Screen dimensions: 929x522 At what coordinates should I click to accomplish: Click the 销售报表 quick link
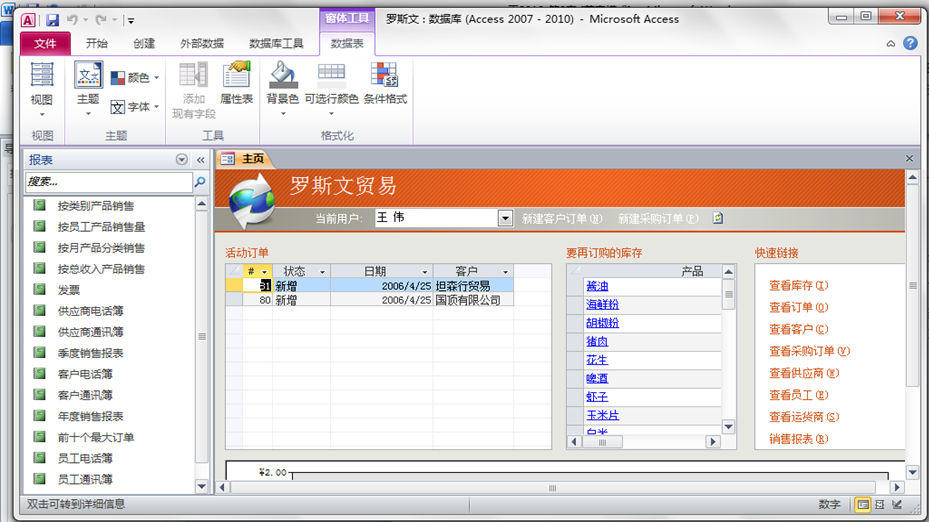(x=798, y=439)
